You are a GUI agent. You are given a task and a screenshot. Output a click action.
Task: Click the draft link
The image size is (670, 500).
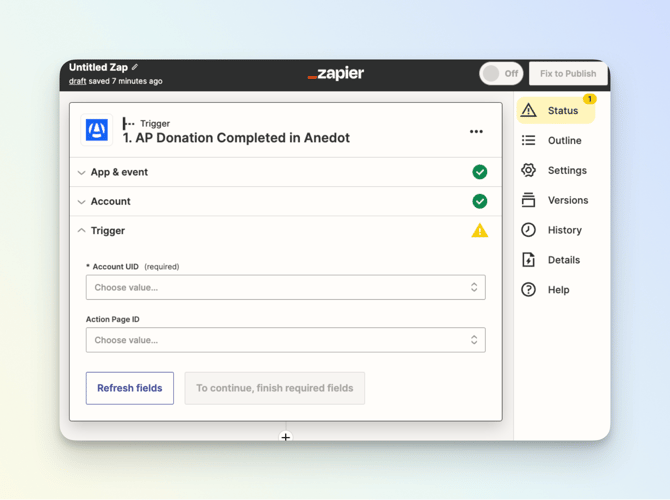[x=77, y=81]
